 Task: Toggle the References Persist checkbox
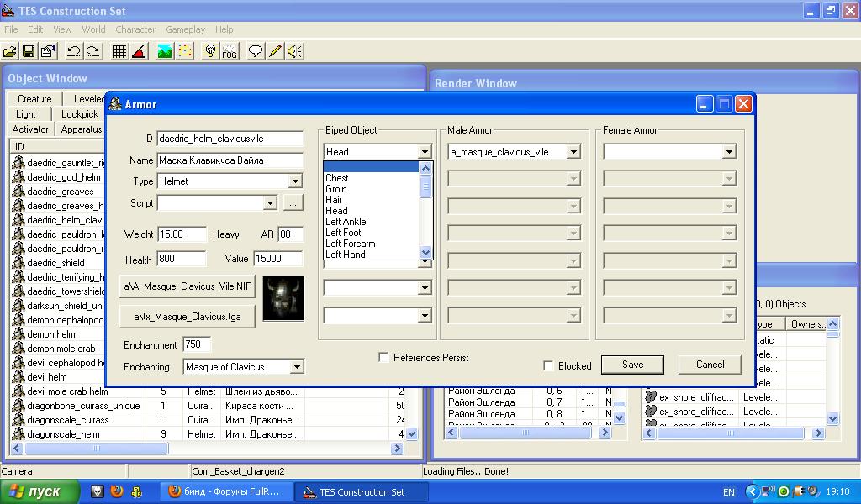[383, 358]
